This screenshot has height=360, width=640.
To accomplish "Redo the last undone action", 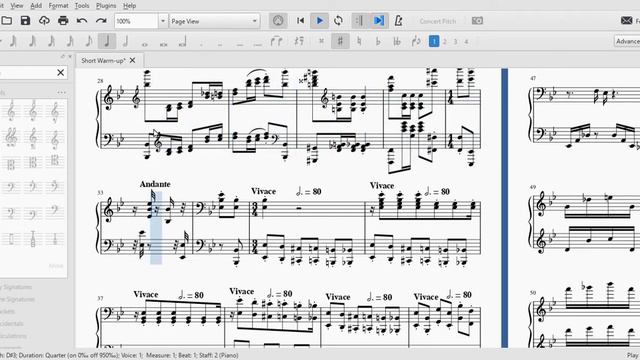I will 101,21.
